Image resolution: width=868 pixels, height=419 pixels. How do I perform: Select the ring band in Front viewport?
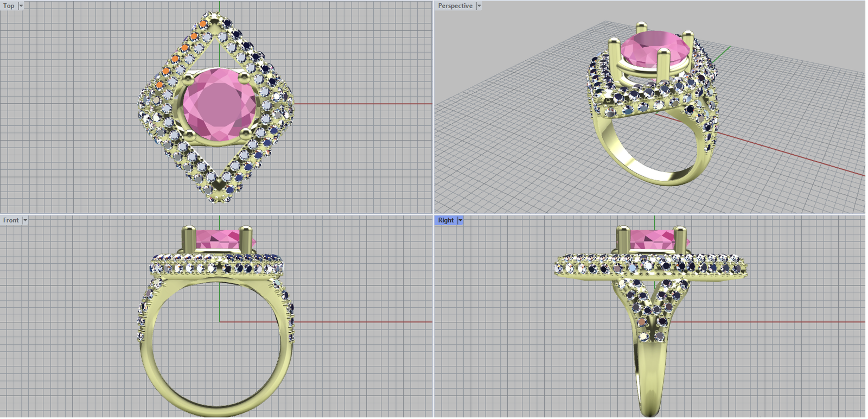point(216,411)
